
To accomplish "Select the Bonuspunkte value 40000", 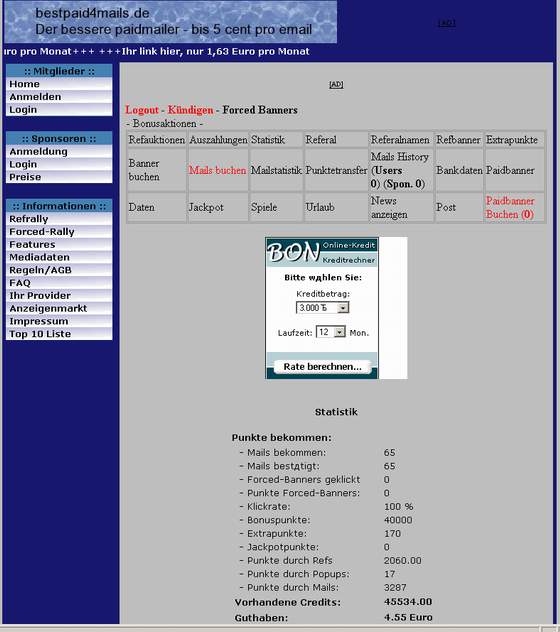I will [x=398, y=520].
